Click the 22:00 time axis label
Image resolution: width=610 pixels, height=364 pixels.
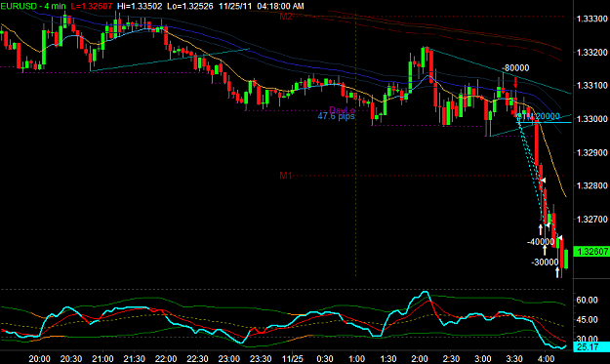pyautogui.click(x=166, y=359)
